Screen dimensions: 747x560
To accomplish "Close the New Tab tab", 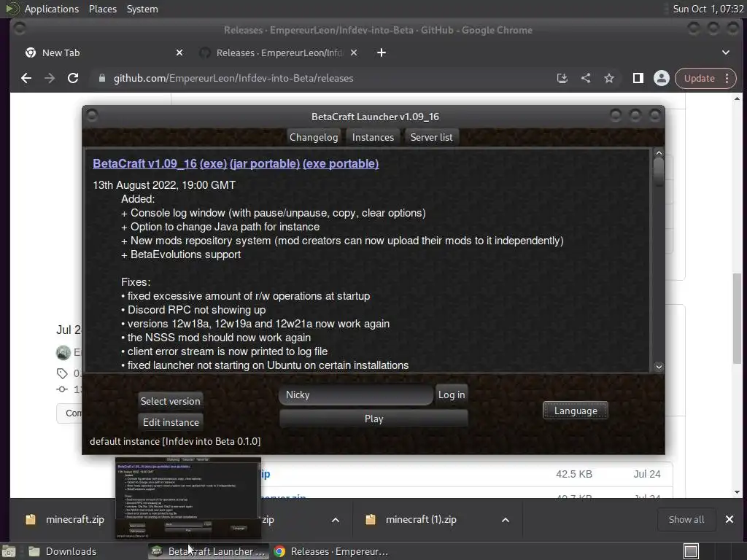I will click(x=179, y=52).
